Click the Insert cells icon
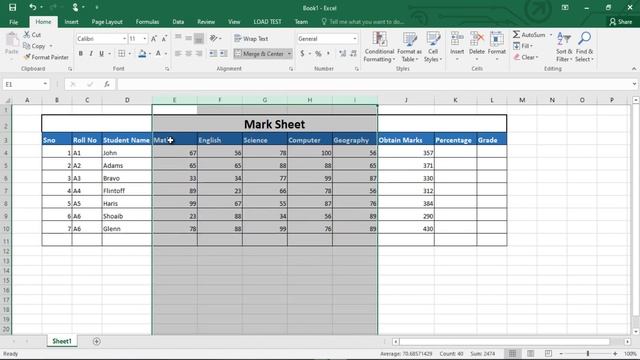Image resolution: width=640 pixels, height=360 pixels. 457,39
